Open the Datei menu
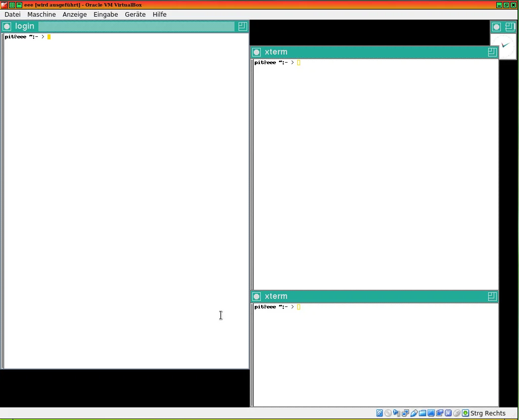Image resolution: width=519 pixels, height=420 pixels. click(x=13, y=14)
